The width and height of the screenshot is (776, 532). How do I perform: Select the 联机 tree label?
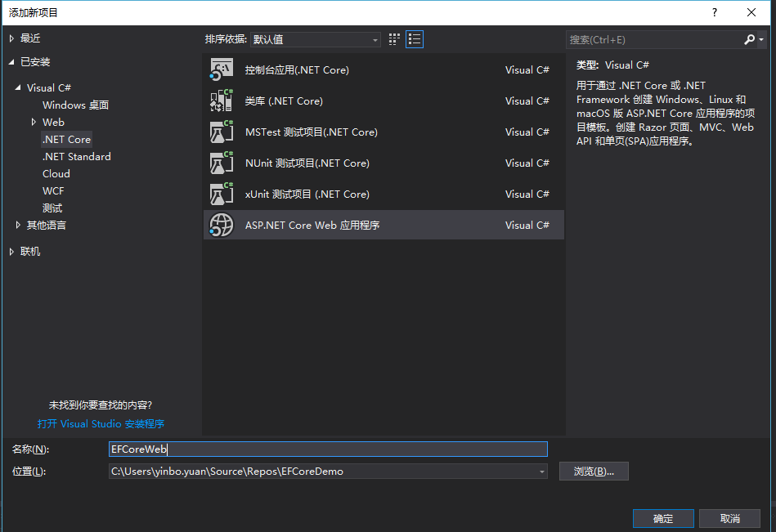click(x=30, y=252)
